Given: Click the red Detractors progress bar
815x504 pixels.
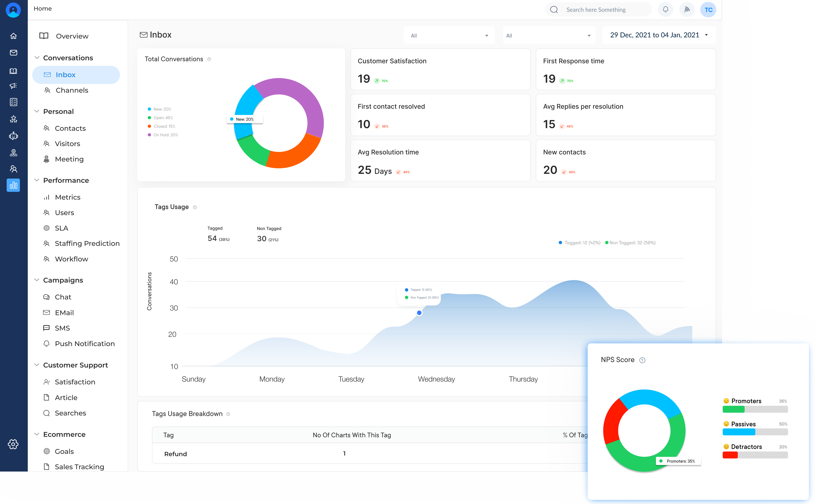Looking at the screenshot, I should pyautogui.click(x=730, y=455).
